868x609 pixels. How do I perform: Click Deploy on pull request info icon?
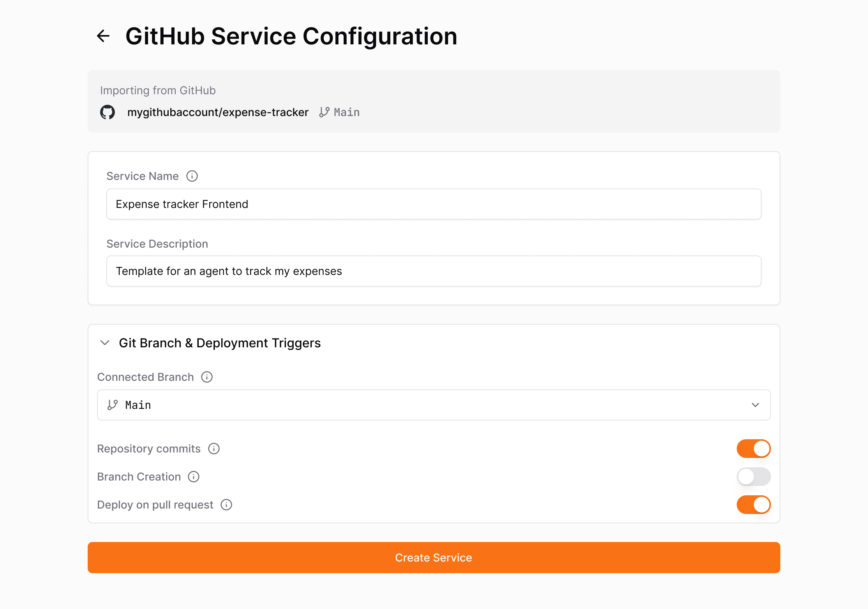(x=226, y=505)
